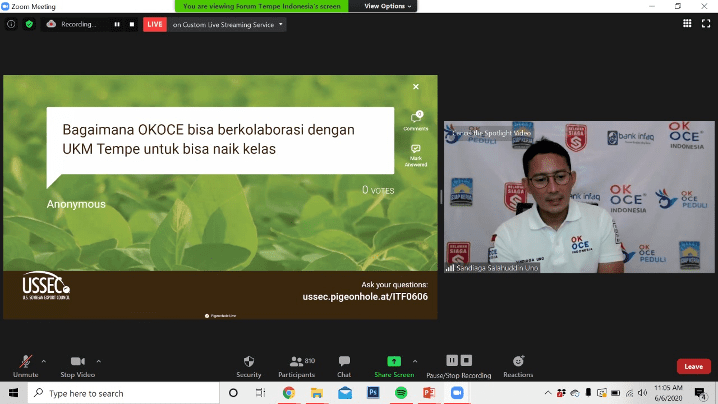The height and width of the screenshot is (404, 718).
Task: Expand video options arrow beside Stop Video
Action: (98, 360)
